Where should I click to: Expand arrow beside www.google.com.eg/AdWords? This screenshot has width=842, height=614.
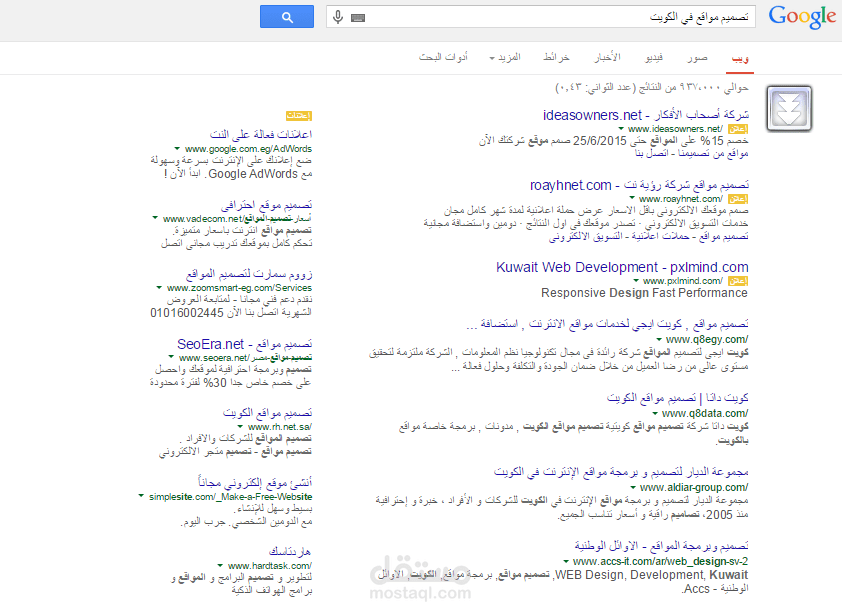click(177, 148)
